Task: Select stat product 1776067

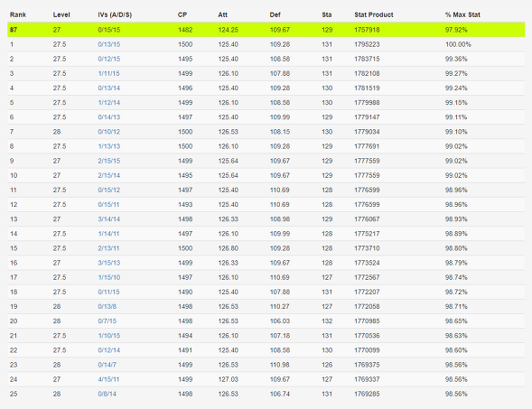Action: [x=367, y=219]
